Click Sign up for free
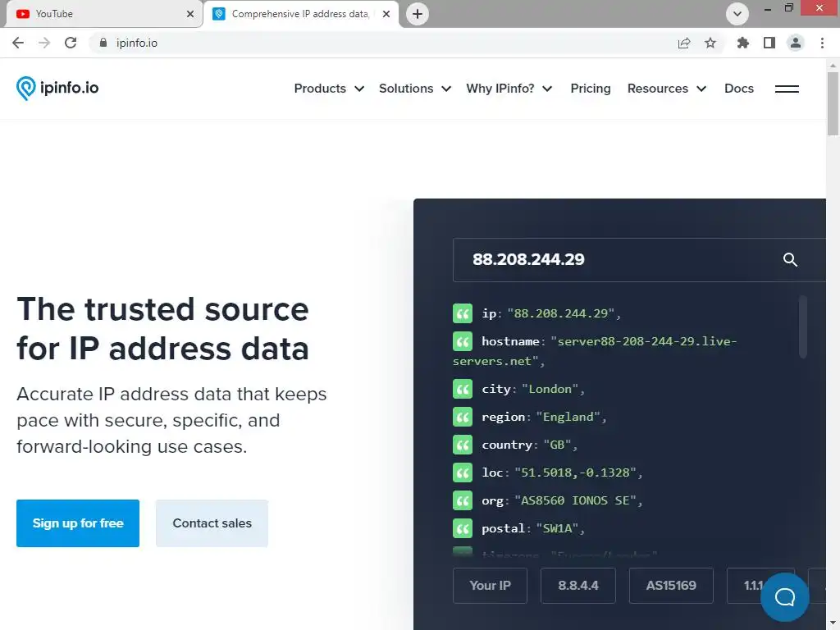Viewport: 840px width, 630px height. pos(78,523)
